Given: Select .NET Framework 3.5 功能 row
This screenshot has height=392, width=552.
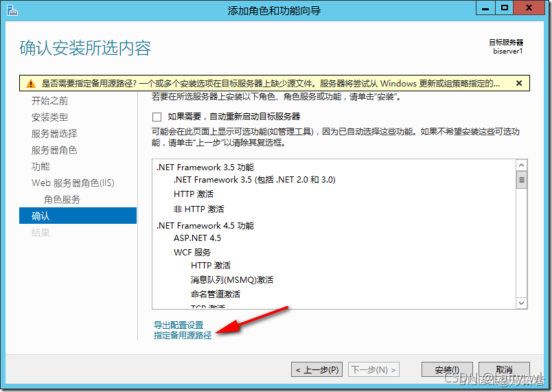Looking at the screenshot, I should tap(205, 167).
